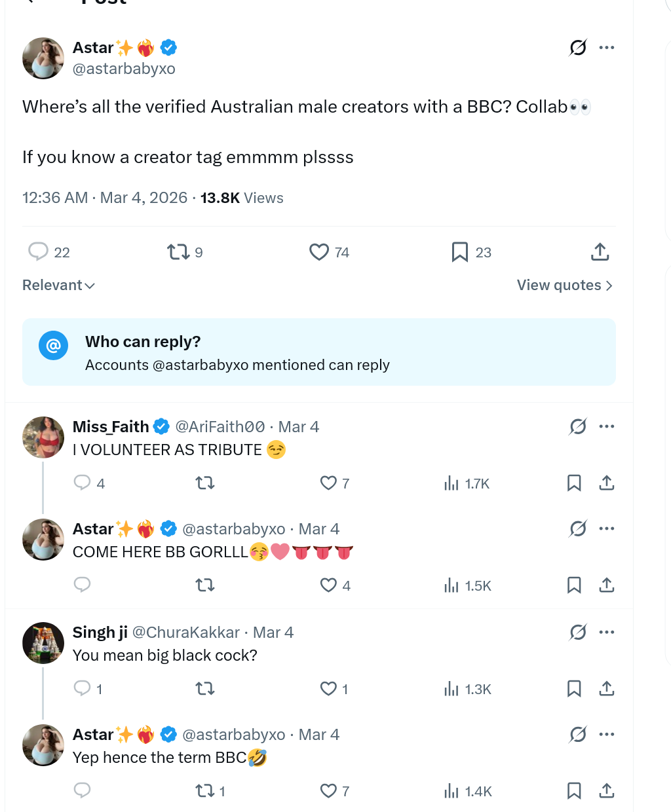Like Miss_Faith's reply
This screenshot has height=812, width=671.
[x=328, y=483]
